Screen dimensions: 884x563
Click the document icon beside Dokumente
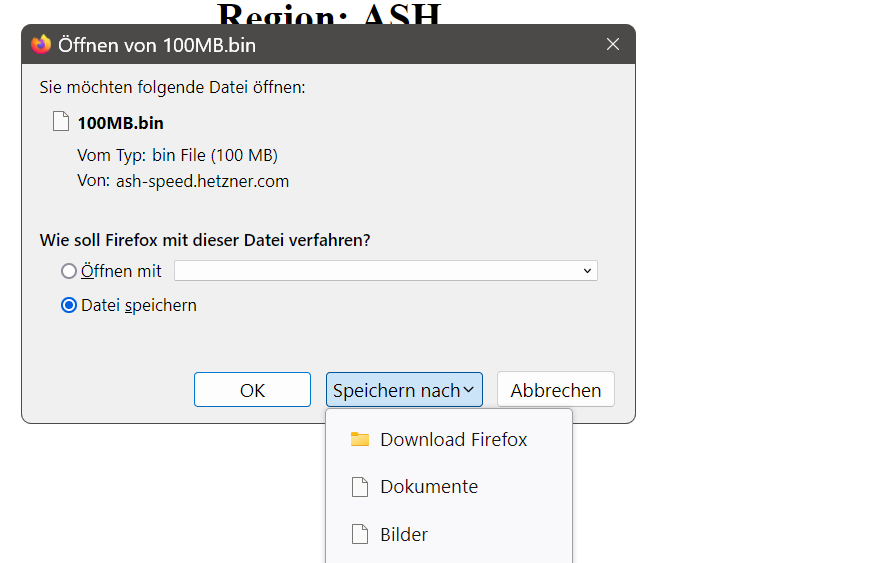click(x=360, y=487)
